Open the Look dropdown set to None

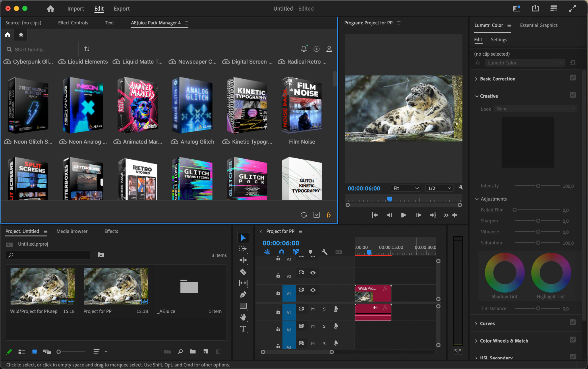(536, 109)
